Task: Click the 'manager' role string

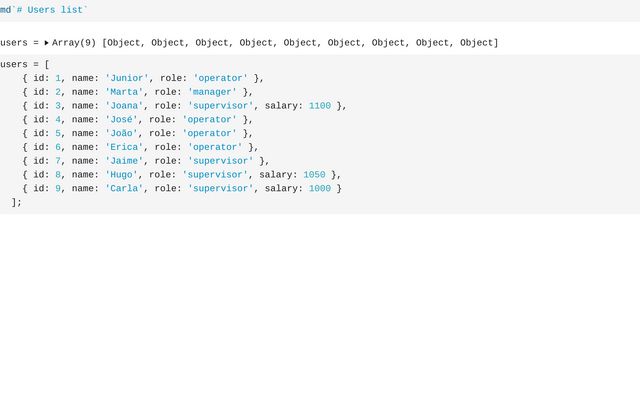Action: [209, 92]
